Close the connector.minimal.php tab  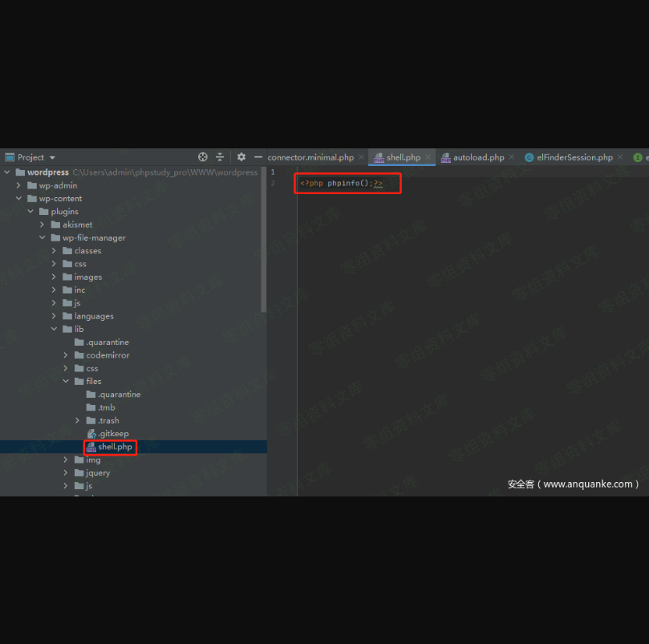pyautogui.click(x=361, y=158)
